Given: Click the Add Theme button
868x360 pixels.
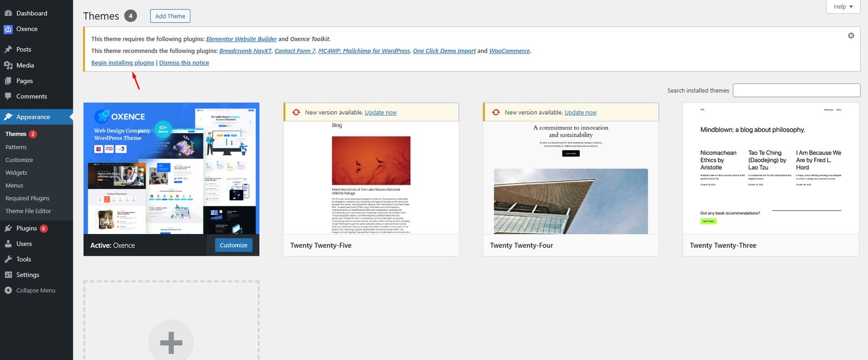Looking at the screenshot, I should (x=170, y=16).
